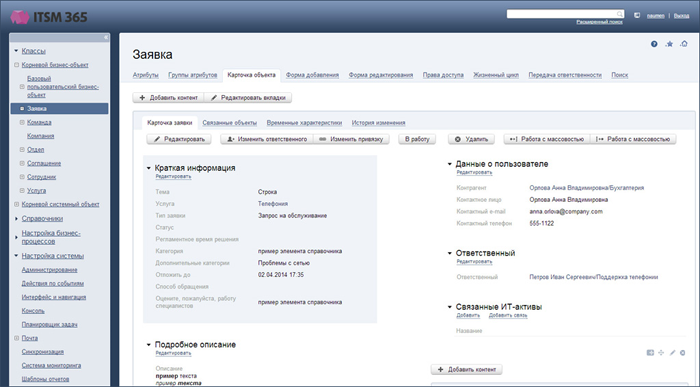Switch to История изменения inner tab
Screen dimensions: 700x387
(x=379, y=123)
